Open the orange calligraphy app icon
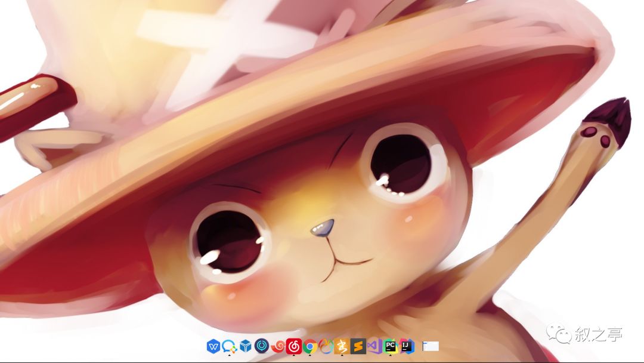Image resolution: width=644 pixels, height=363 pixels. (342, 346)
